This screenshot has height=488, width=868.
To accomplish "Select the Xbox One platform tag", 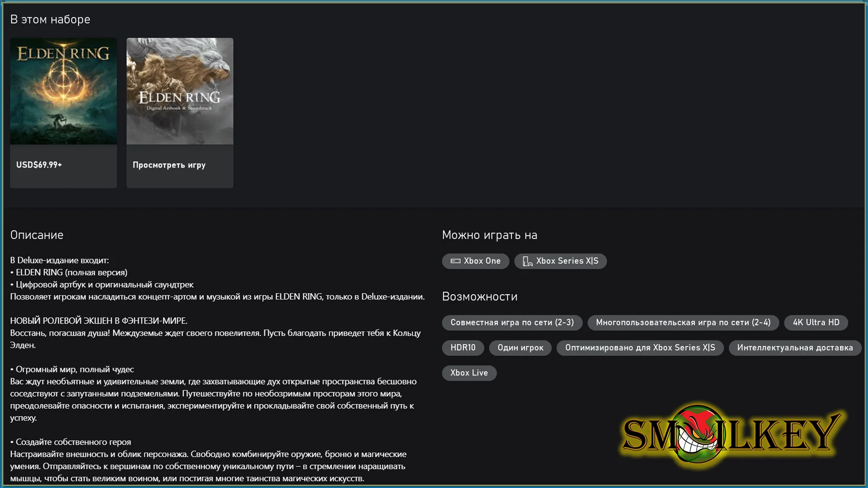I will (x=476, y=261).
